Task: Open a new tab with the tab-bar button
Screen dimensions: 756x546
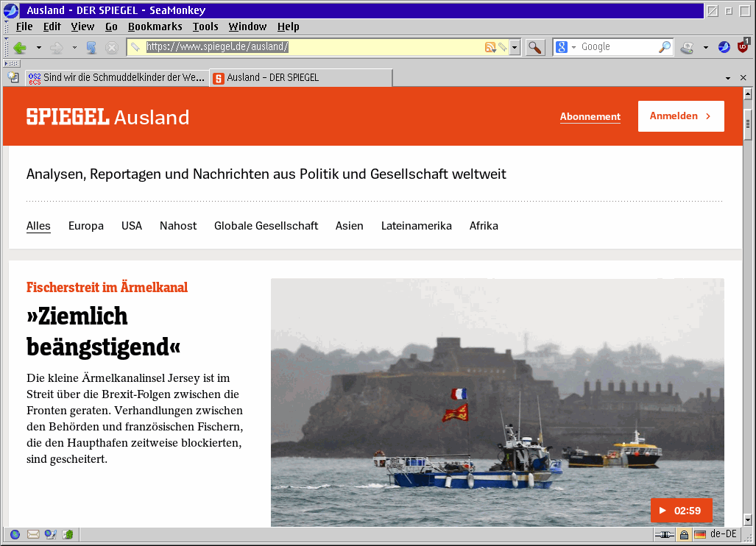Action: point(13,77)
